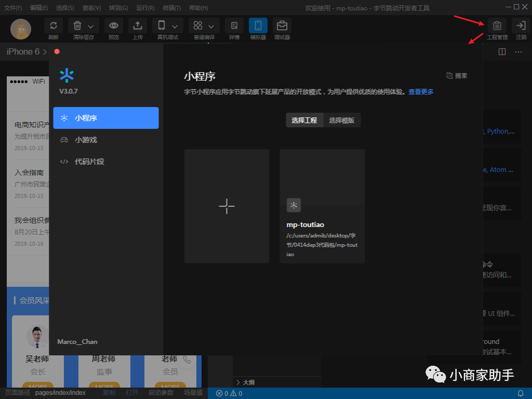Expand the 真机调试 dropdown arrow
This screenshot has width=532, height=399.
[175, 26]
